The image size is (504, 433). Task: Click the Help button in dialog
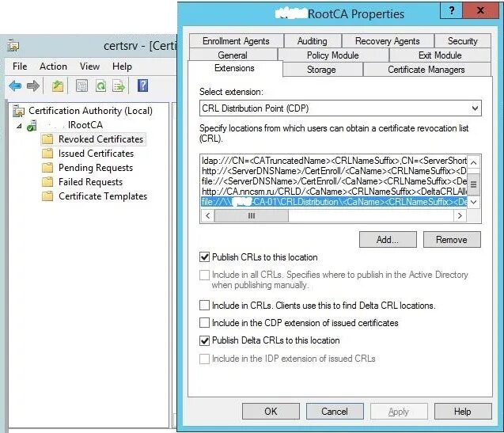[x=463, y=412]
